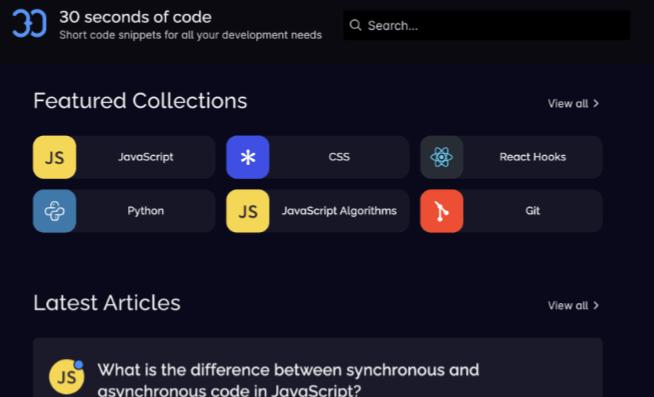Click into the Search input field
Viewport: 654px width, 397px height.
coord(487,25)
